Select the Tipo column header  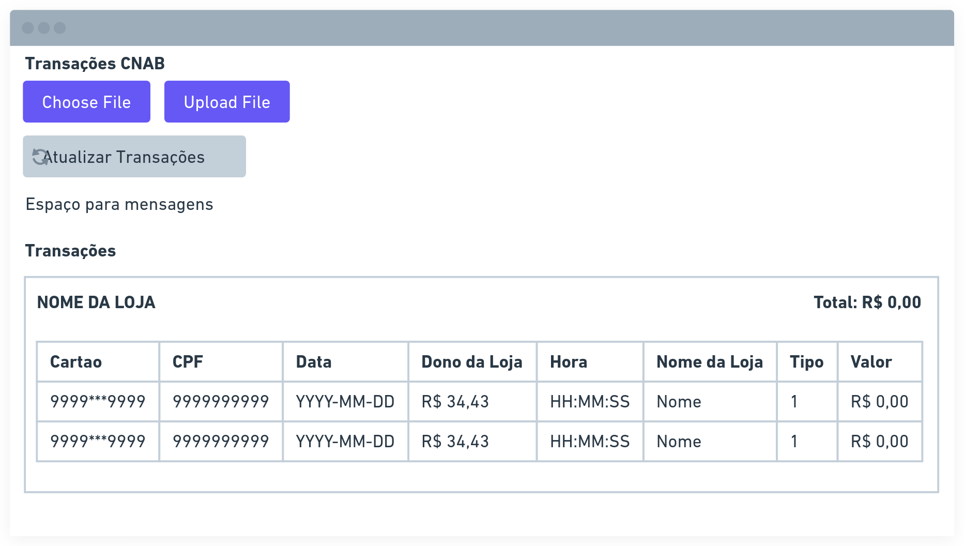pos(807,362)
